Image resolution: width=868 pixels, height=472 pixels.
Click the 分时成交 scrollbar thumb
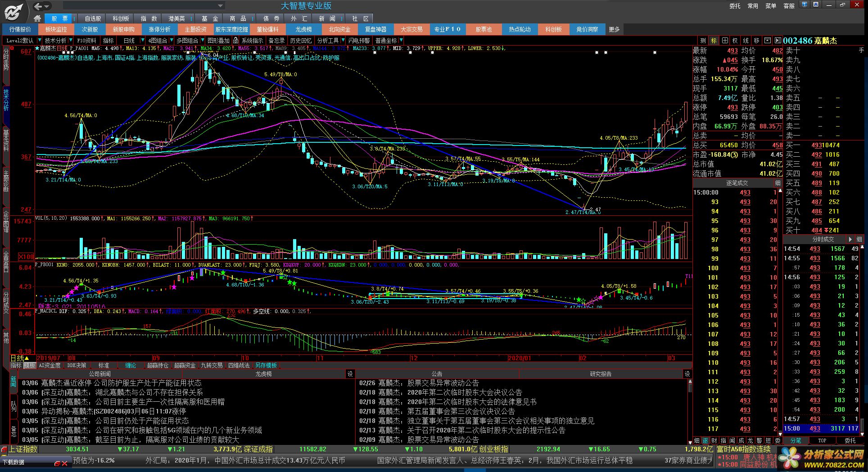pyautogui.click(x=862, y=426)
